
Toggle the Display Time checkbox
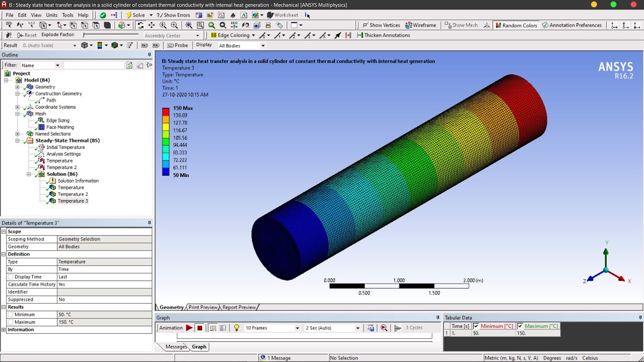point(11,277)
